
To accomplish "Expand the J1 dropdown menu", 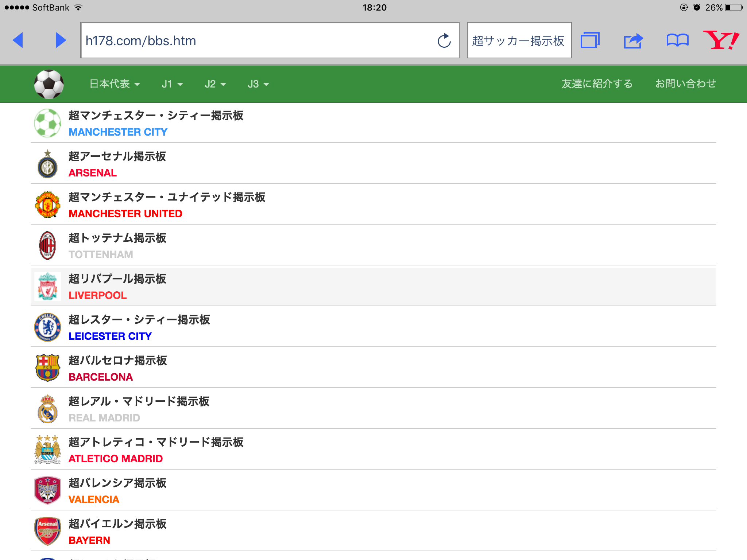I will pyautogui.click(x=172, y=84).
